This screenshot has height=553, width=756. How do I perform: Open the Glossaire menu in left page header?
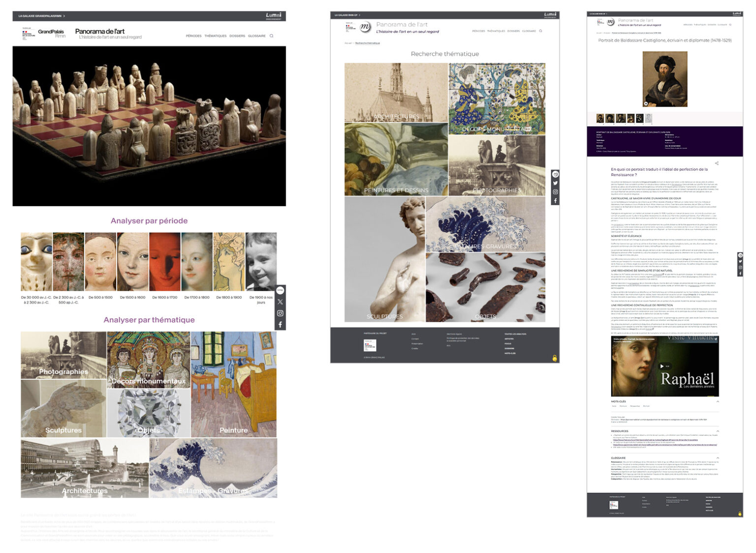(x=256, y=36)
